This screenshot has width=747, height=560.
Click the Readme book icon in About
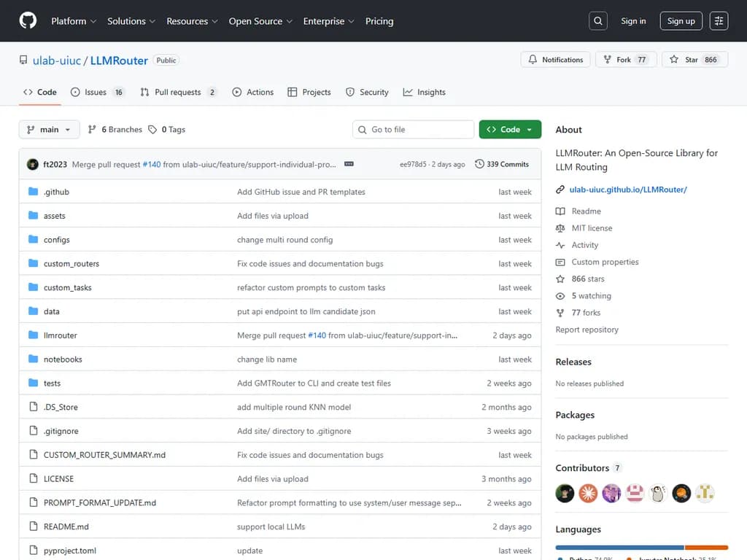(x=560, y=211)
